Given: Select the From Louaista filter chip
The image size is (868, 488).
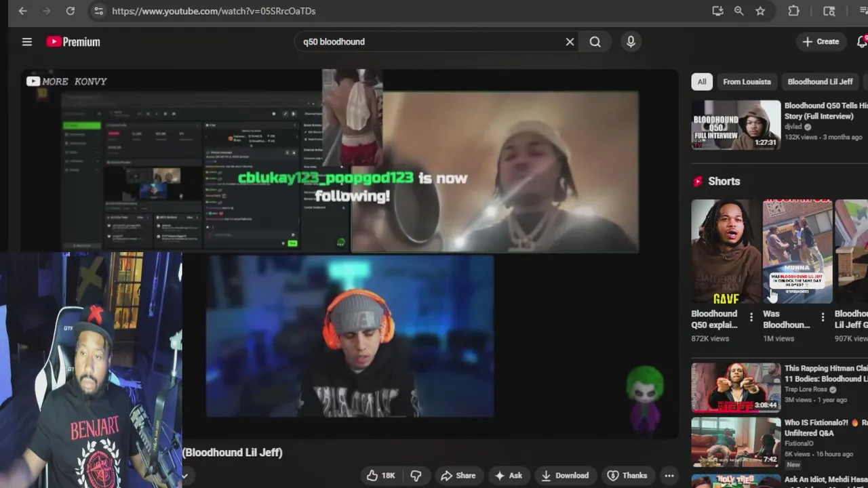Looking at the screenshot, I should [747, 81].
